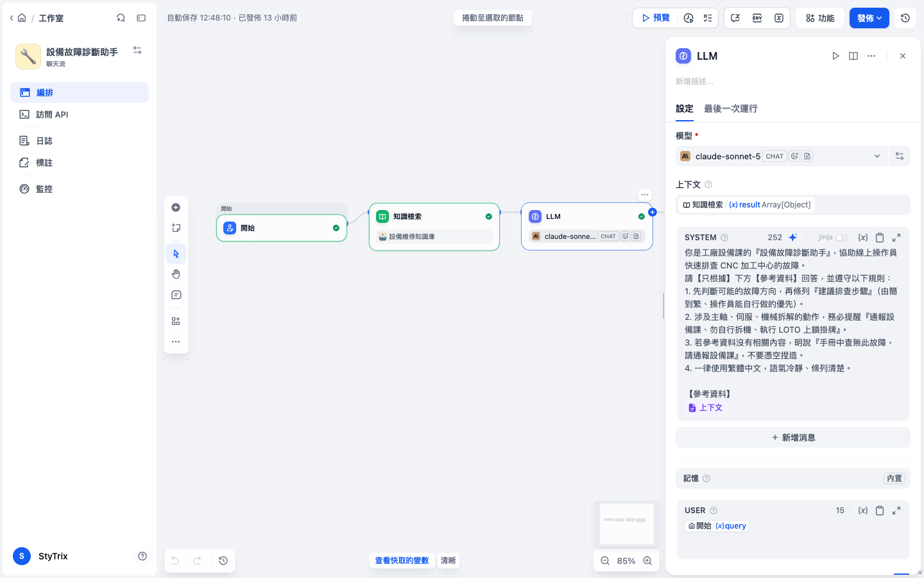
Task: Open the LLM node ellipsis menu on canvas
Action: [x=645, y=195]
